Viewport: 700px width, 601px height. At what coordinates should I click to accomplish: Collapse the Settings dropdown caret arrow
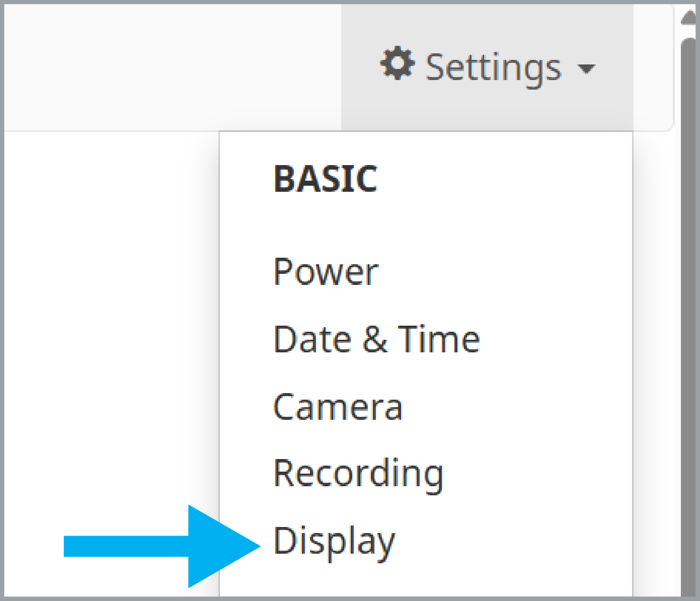(586, 68)
